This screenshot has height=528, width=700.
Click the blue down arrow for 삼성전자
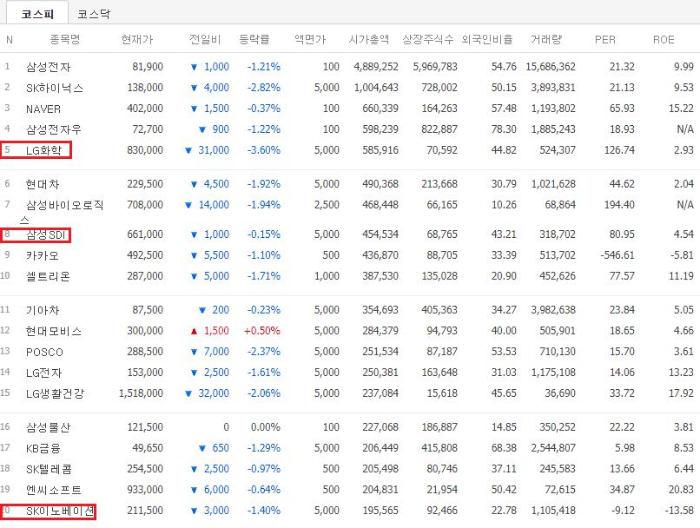(x=194, y=67)
